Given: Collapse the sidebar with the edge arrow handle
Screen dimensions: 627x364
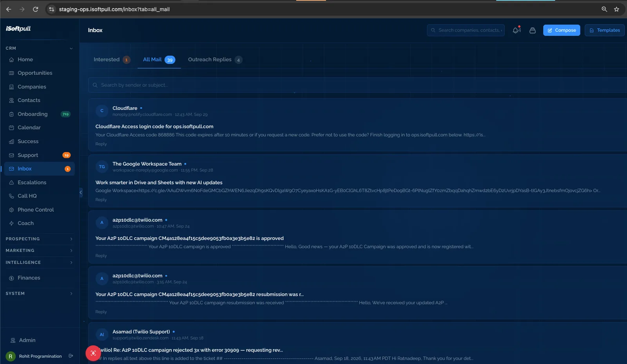Looking at the screenshot, I should (x=81, y=192).
